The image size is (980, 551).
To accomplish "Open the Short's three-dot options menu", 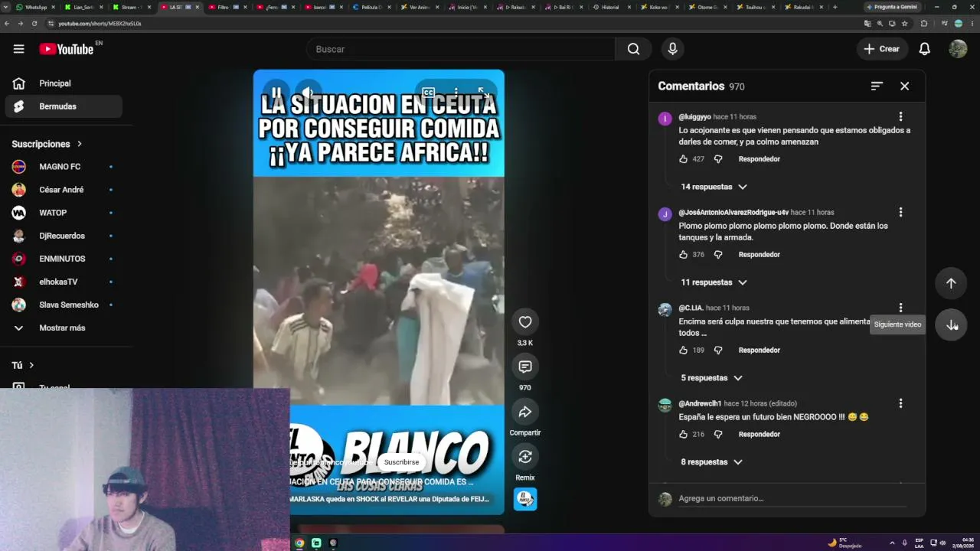I will click(456, 93).
